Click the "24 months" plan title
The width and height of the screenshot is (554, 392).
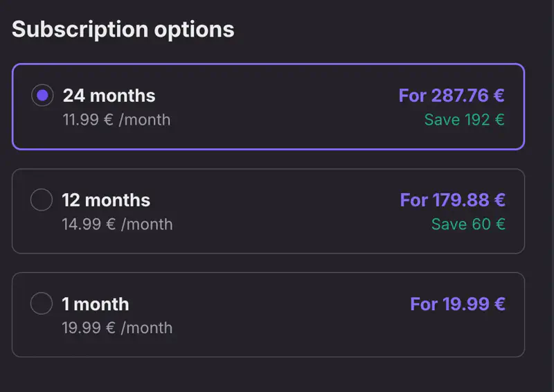pos(109,96)
